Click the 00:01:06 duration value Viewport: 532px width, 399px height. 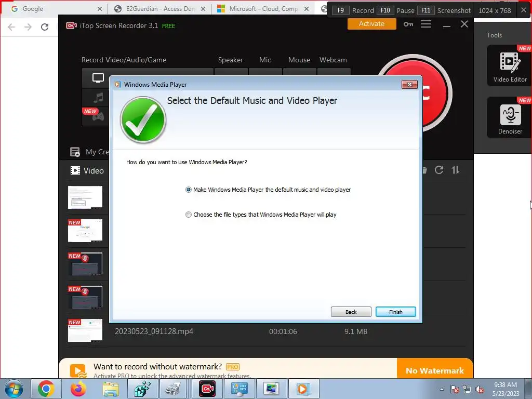(283, 331)
